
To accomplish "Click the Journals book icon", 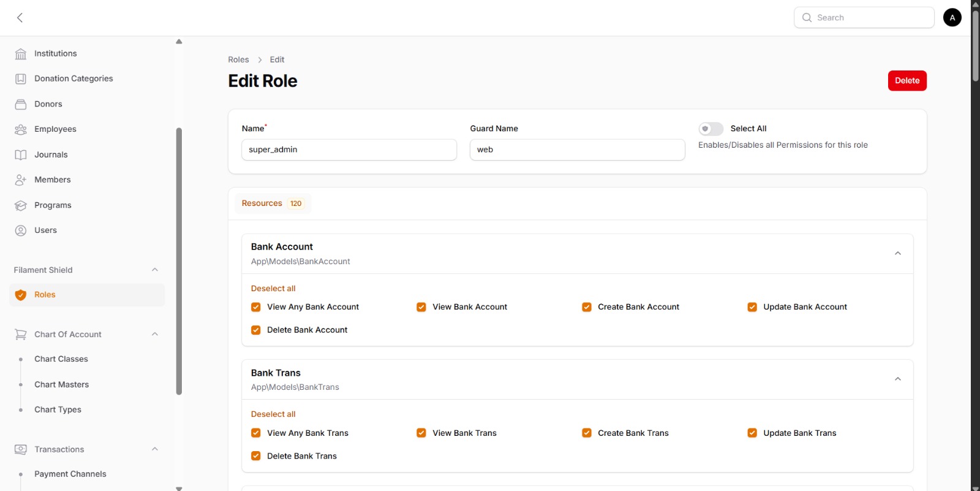I will (x=21, y=155).
